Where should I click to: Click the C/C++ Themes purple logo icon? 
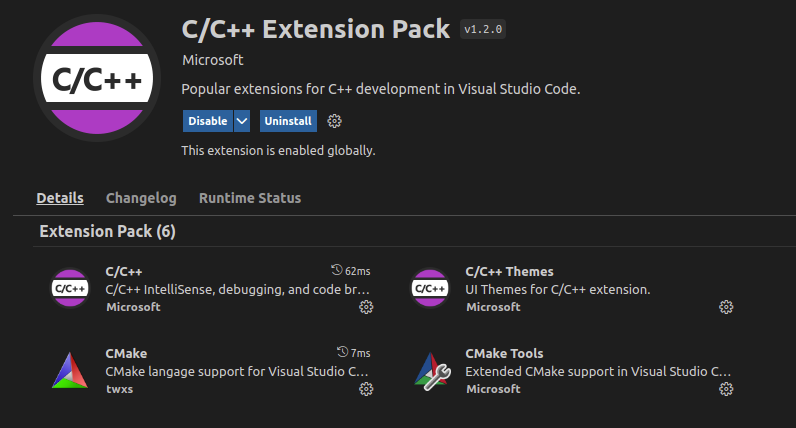(430, 288)
